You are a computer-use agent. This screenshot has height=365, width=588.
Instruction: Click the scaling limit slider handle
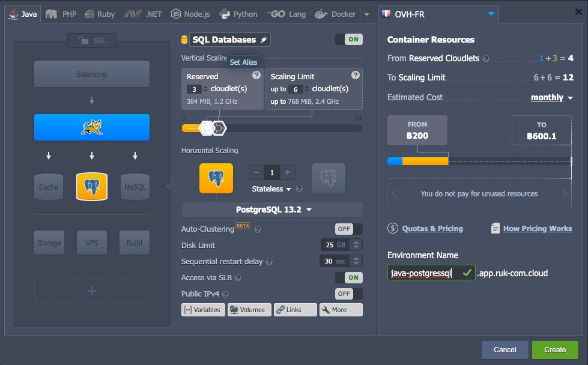219,128
